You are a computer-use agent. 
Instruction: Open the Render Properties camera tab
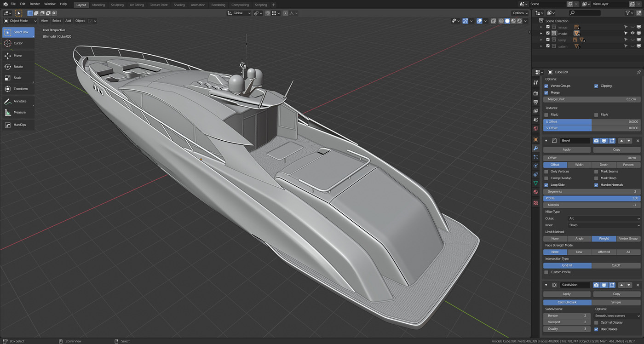pyautogui.click(x=535, y=93)
